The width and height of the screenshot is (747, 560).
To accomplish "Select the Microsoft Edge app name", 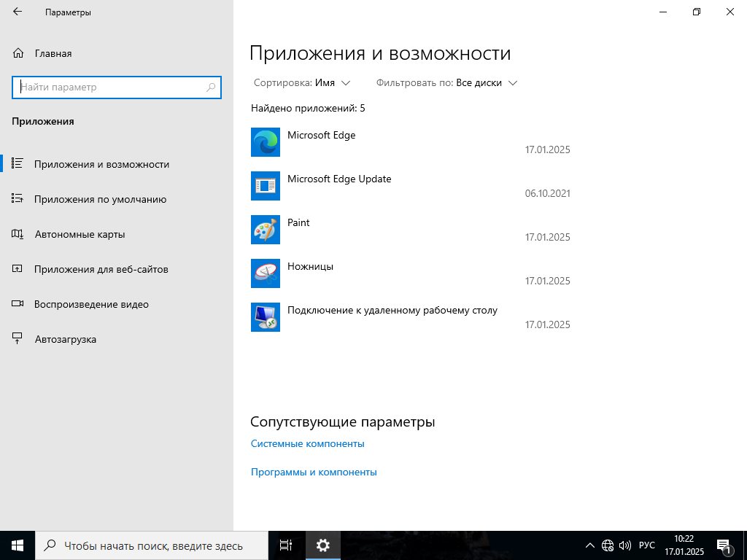I will [x=321, y=135].
